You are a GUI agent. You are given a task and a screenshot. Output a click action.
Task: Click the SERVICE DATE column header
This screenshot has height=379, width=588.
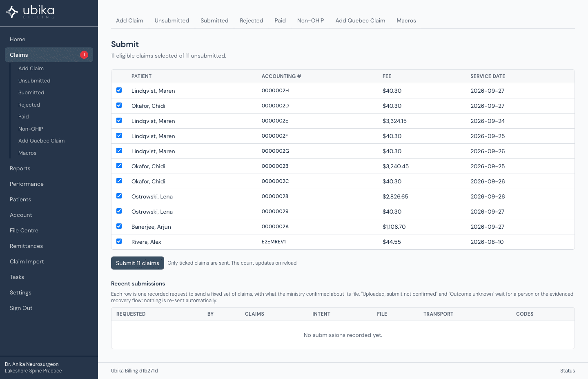(488, 76)
